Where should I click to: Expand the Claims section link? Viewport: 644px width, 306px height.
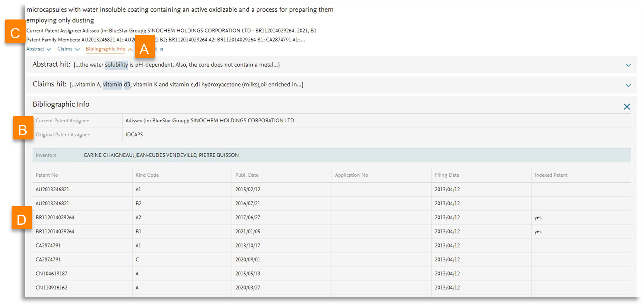pos(68,49)
